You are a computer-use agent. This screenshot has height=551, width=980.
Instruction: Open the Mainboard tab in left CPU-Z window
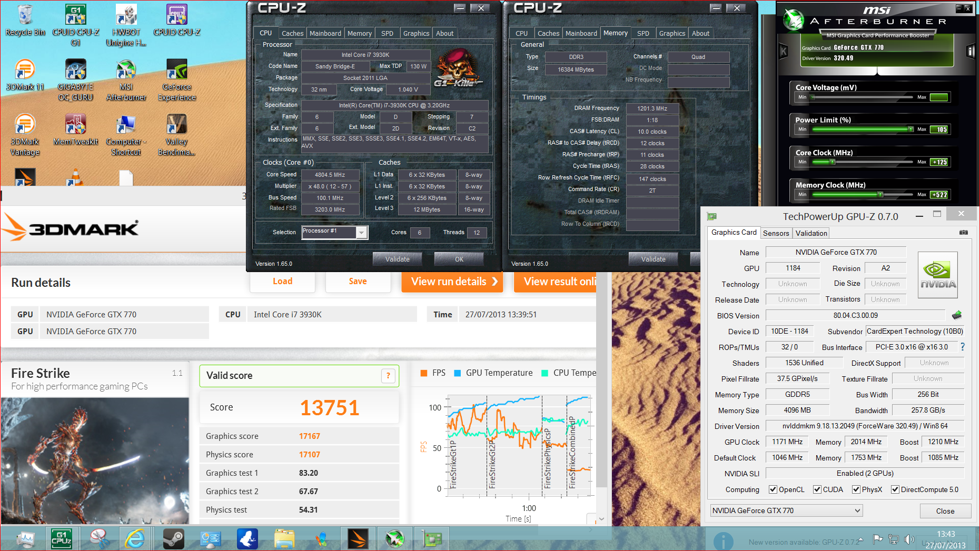[x=325, y=33]
